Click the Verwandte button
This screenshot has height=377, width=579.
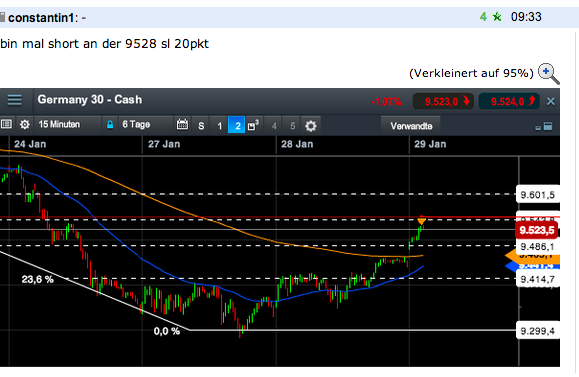[411, 126]
